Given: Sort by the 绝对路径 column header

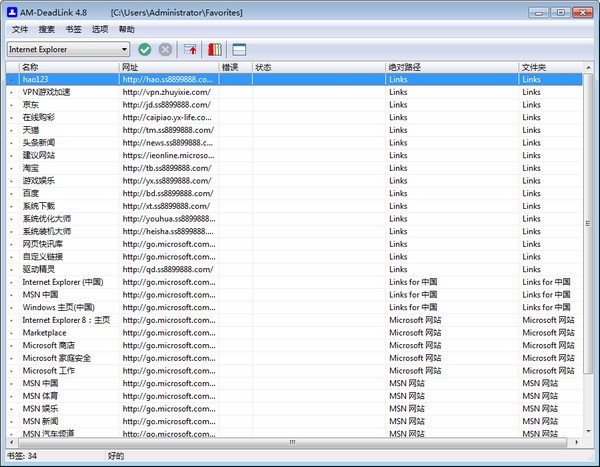Looking at the screenshot, I should [x=450, y=67].
